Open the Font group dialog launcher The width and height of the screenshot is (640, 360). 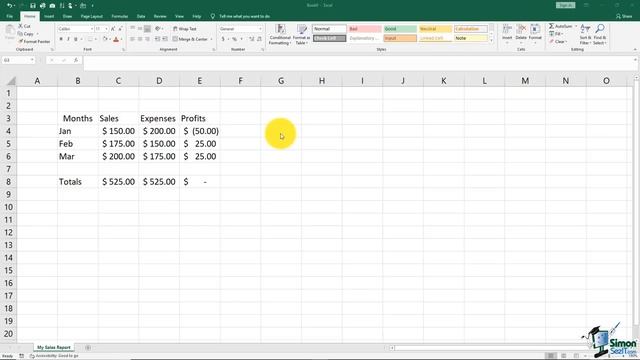click(x=124, y=50)
